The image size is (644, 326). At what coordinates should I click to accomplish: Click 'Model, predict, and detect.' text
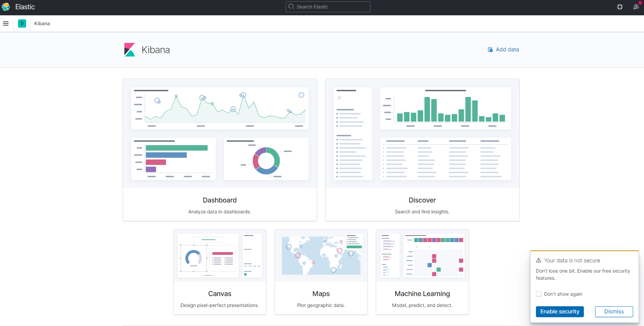[422, 305]
